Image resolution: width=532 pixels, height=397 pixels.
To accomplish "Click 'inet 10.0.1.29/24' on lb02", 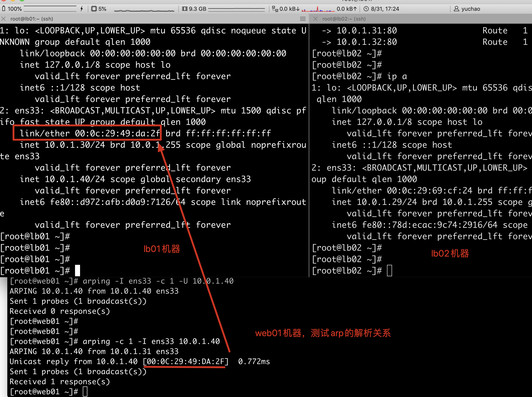I will click(374, 202).
